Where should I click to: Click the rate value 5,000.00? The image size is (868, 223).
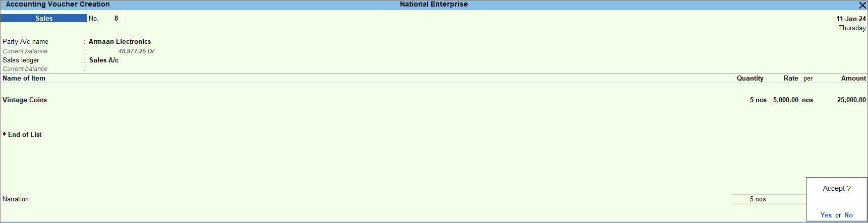point(785,100)
